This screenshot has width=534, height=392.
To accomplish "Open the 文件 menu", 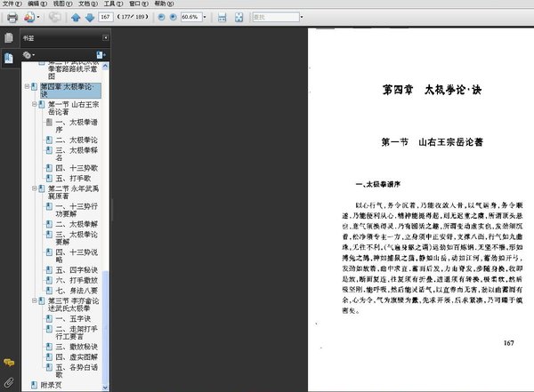I will (12, 4).
